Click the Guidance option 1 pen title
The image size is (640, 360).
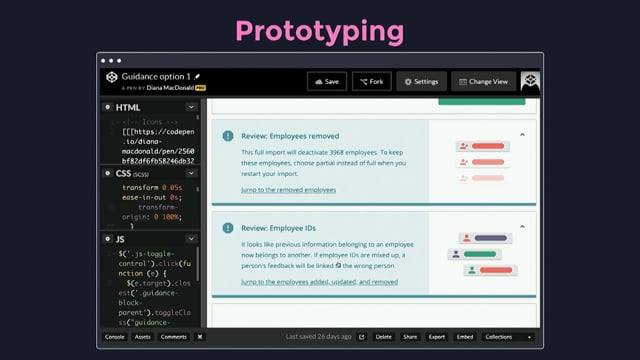click(156, 76)
